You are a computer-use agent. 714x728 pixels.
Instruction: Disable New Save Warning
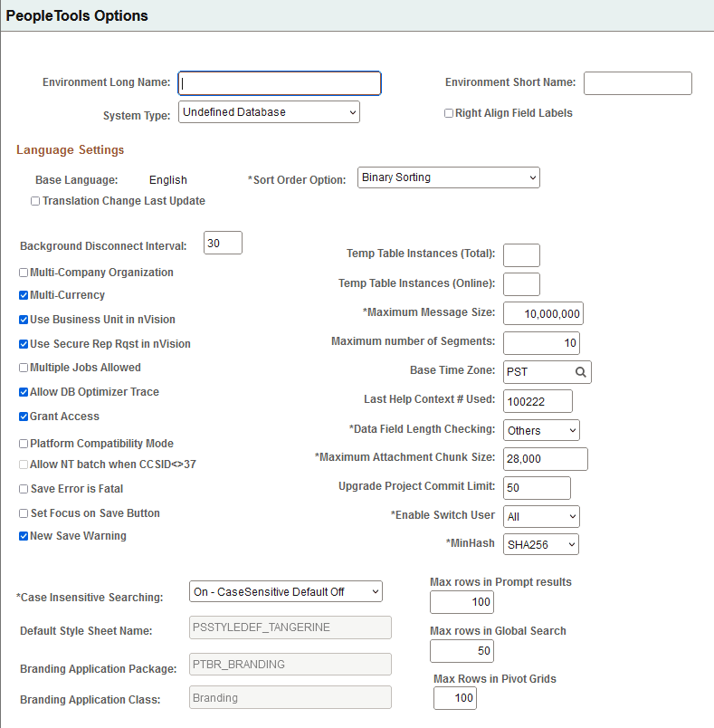tap(23, 536)
